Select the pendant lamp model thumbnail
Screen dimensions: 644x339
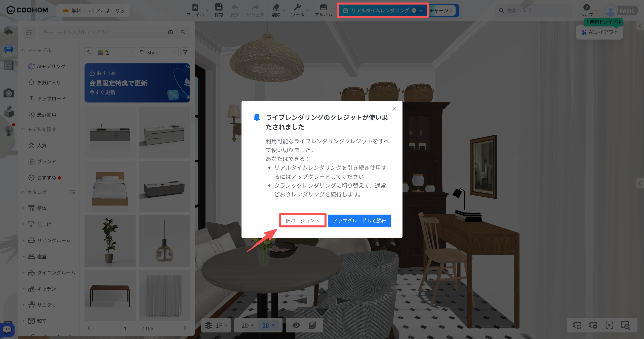point(164,241)
